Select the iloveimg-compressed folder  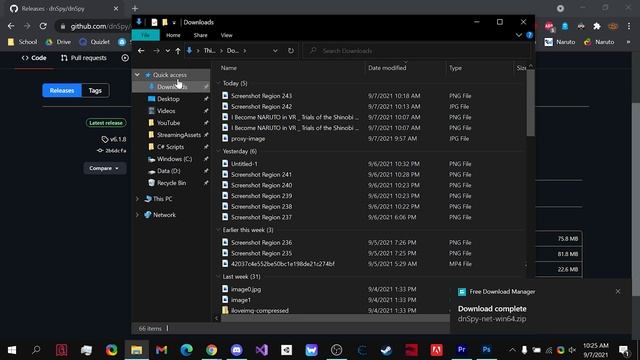260,310
